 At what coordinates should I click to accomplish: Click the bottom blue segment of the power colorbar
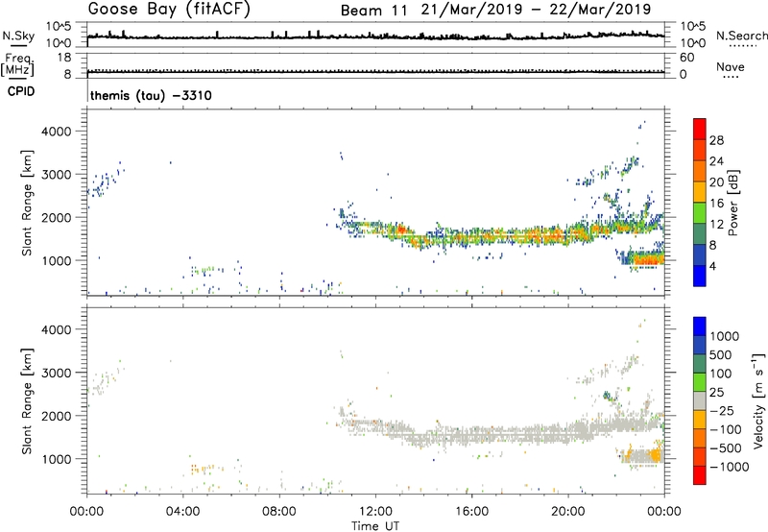[700, 276]
